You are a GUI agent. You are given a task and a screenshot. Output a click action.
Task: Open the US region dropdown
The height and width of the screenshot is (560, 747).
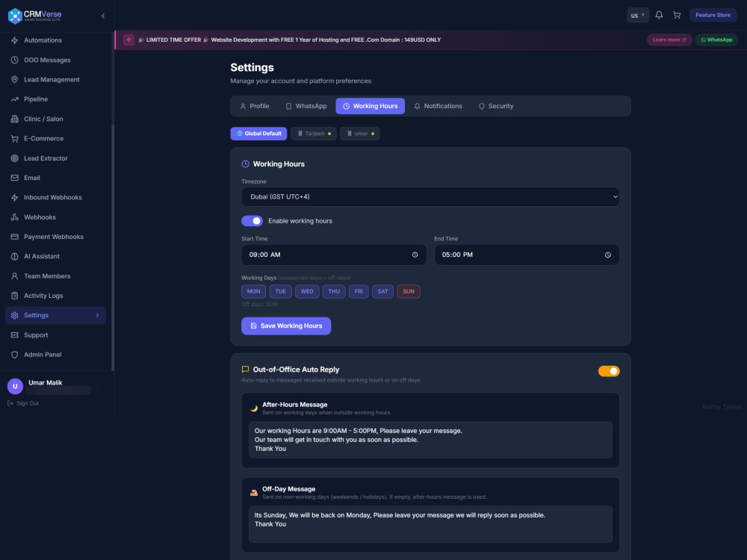tap(638, 15)
